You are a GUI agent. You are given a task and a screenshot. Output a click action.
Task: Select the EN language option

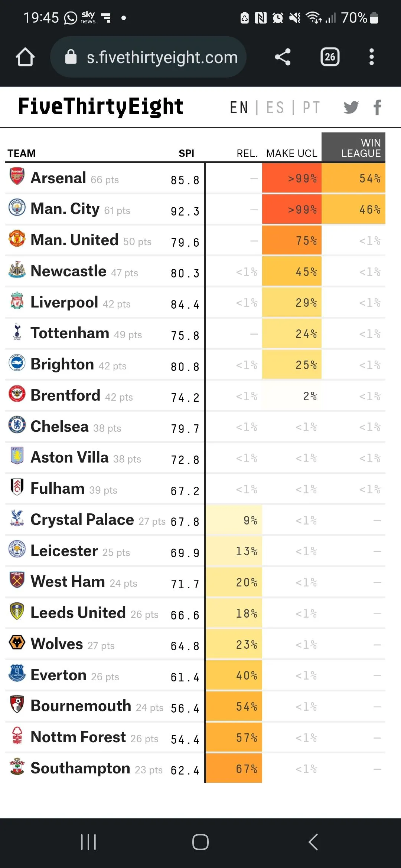[x=239, y=108]
